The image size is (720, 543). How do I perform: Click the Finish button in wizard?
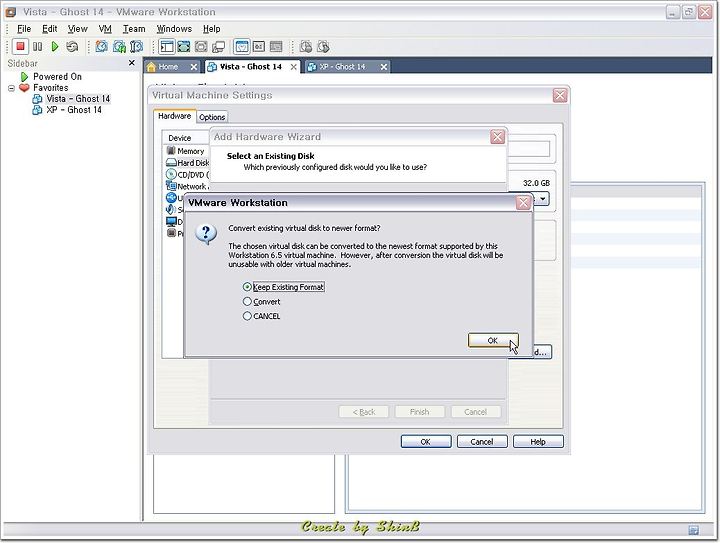[419, 412]
